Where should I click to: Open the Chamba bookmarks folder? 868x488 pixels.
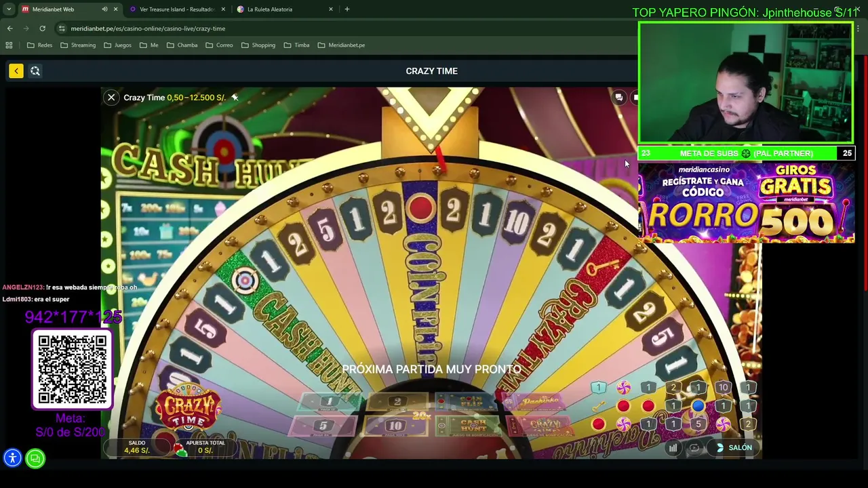click(x=182, y=45)
